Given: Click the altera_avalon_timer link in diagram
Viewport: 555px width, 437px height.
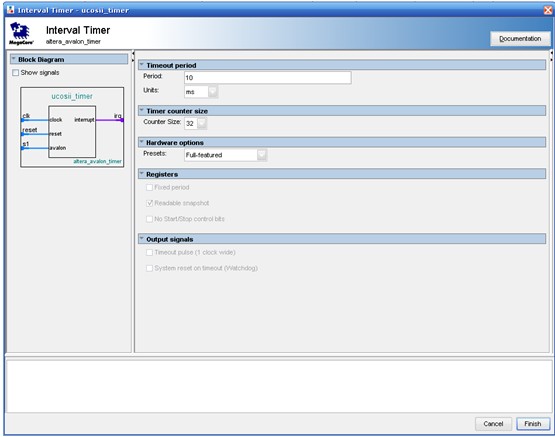Looking at the screenshot, I should pos(97,161).
